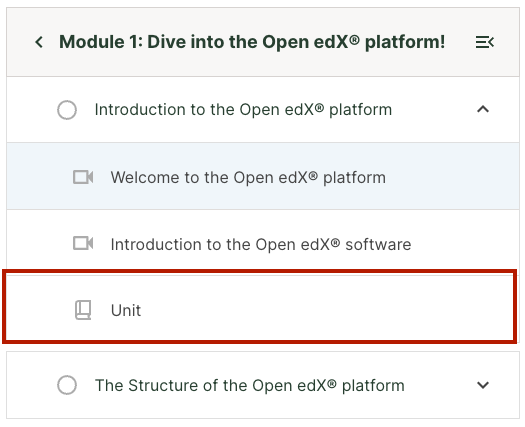Image resolution: width=525 pixels, height=427 pixels.
Task: Open Welcome to the Open edX® platform unit
Action: pyautogui.click(x=248, y=177)
